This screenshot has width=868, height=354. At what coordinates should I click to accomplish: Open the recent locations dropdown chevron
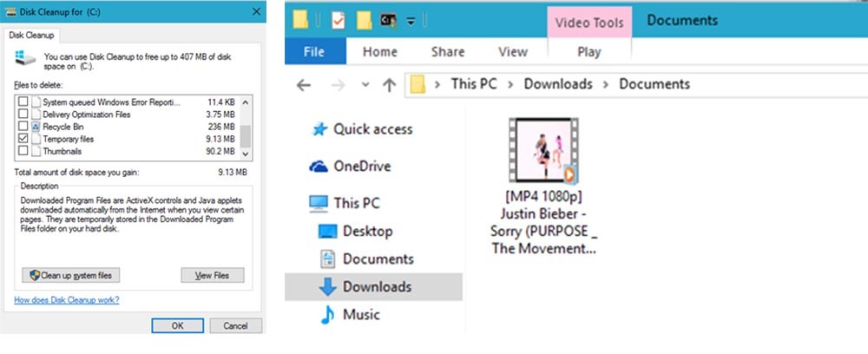pyautogui.click(x=365, y=85)
